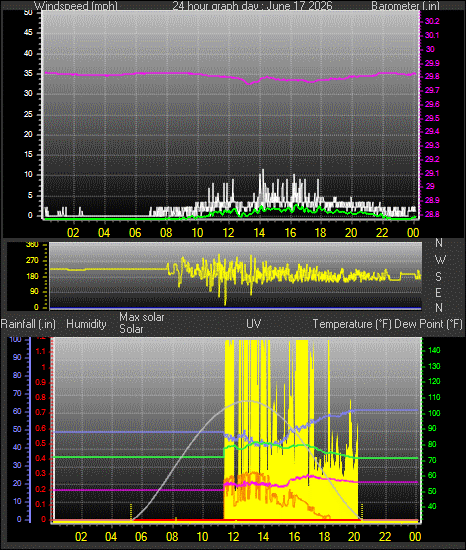Click the 12 hour marker on top graph
The image size is (466, 550).
coord(228,233)
